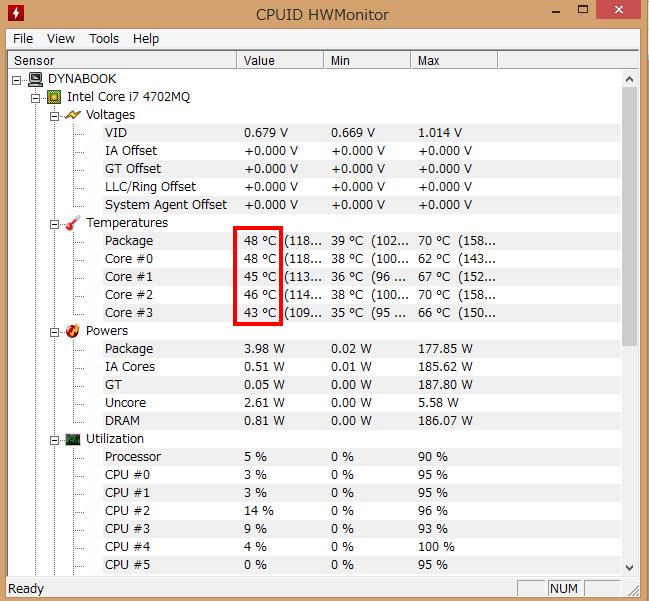Maximize the HWMonitor window
Image resolution: width=649 pixels, height=601 pixels.
[583, 10]
